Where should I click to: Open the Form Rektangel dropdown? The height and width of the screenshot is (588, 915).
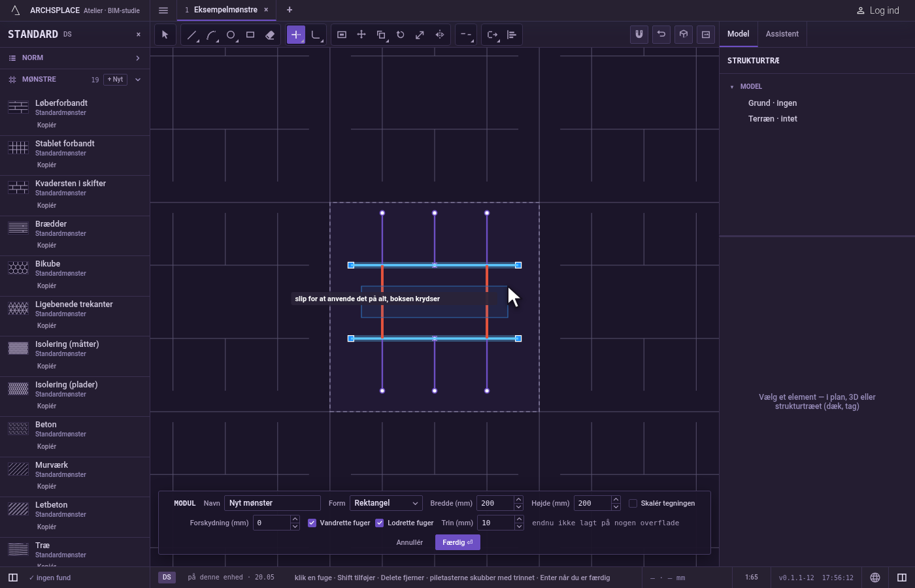(386, 503)
